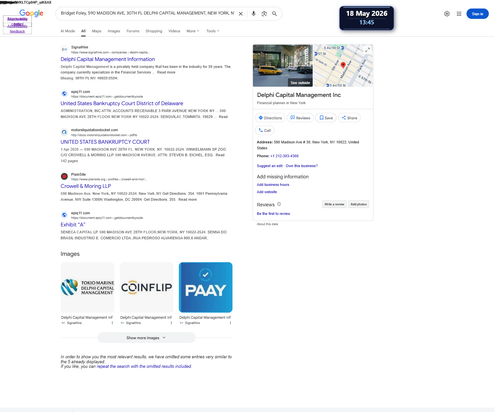Screen dimensions: 500x412
Task: Click the Delphi Capital Management Inc title
Action: point(299,95)
